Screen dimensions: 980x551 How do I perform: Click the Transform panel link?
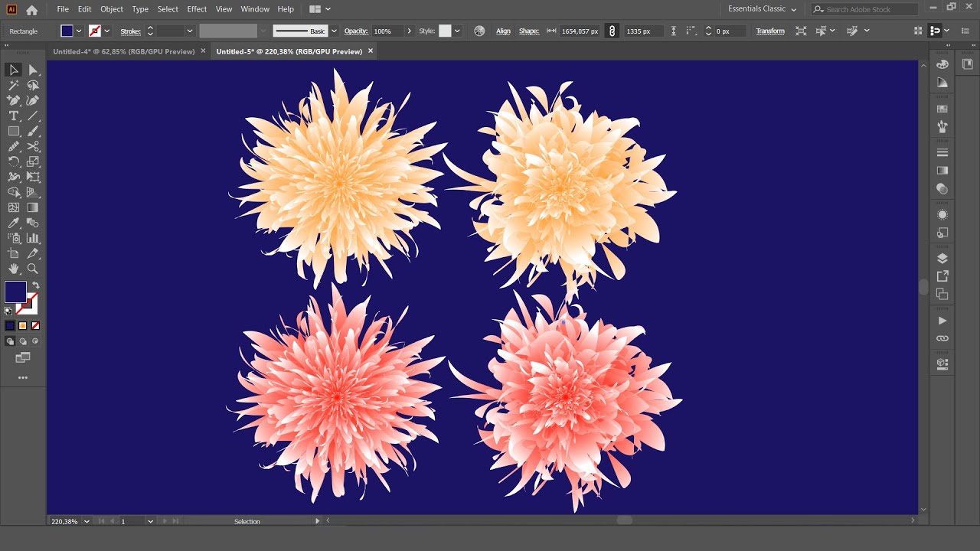(770, 31)
